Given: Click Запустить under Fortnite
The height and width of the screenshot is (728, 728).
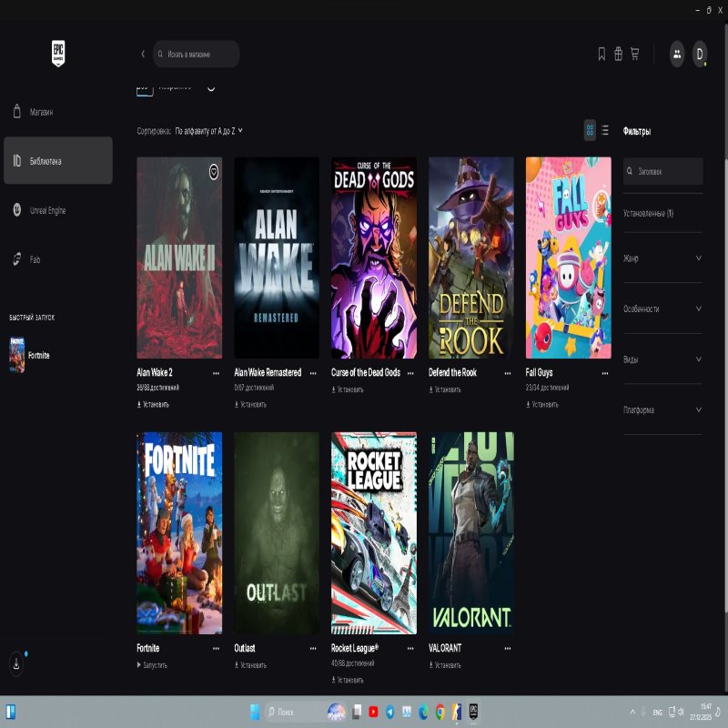Looking at the screenshot, I should point(153,665).
